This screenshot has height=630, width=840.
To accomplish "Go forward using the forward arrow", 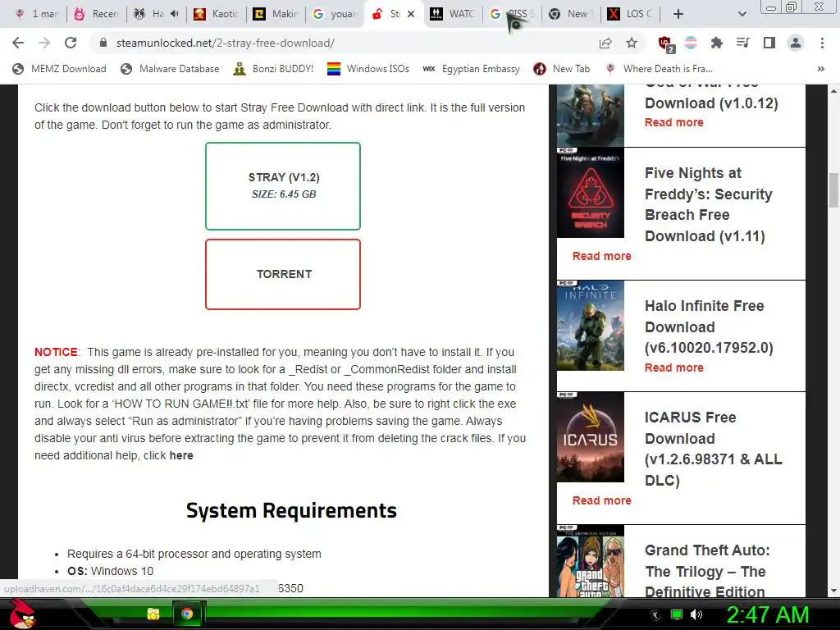I will click(44, 43).
